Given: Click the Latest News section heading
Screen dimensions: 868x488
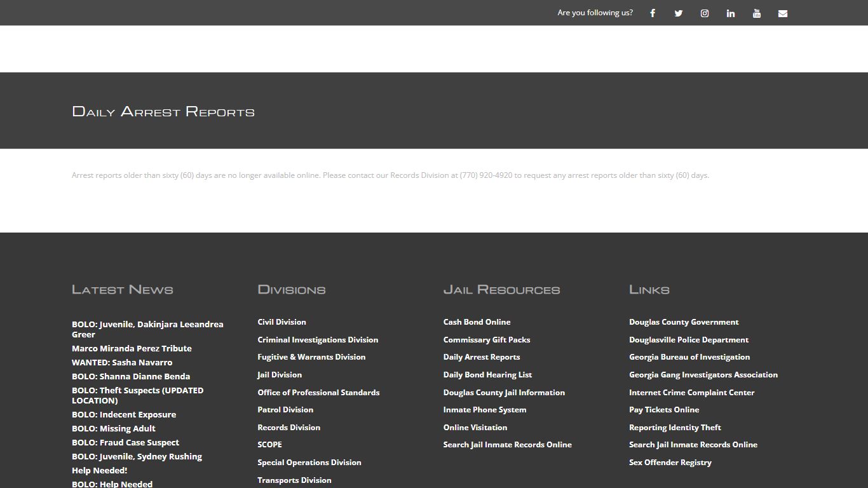Looking at the screenshot, I should [x=123, y=290].
